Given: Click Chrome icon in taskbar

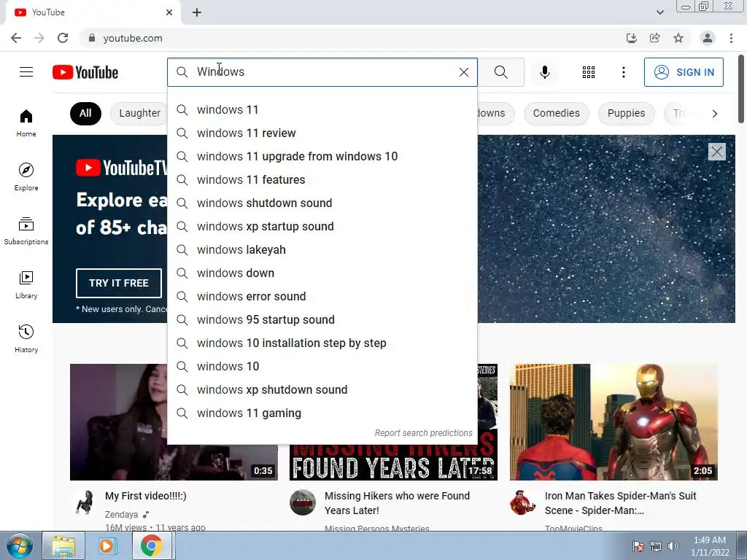Looking at the screenshot, I should [x=152, y=545].
